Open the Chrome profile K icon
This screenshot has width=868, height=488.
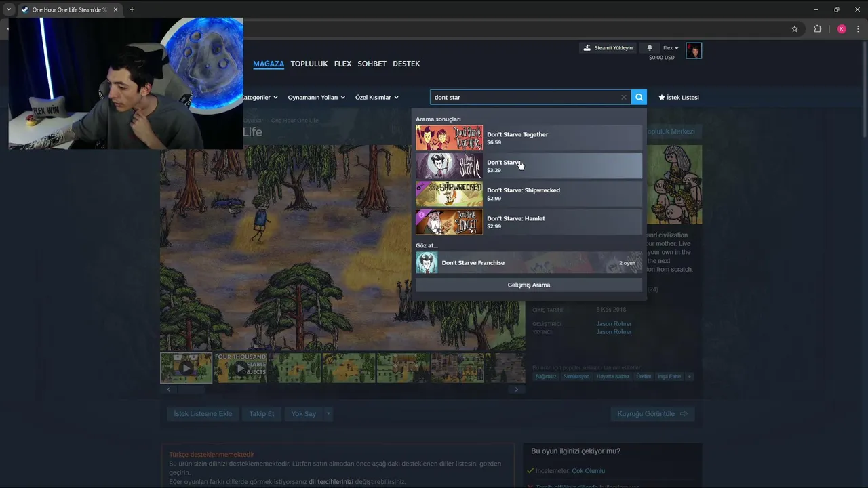(x=842, y=29)
